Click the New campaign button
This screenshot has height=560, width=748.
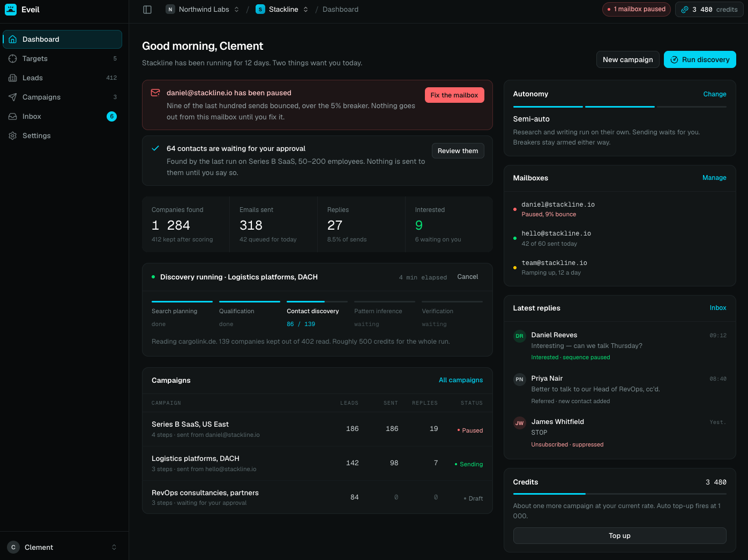coord(627,59)
